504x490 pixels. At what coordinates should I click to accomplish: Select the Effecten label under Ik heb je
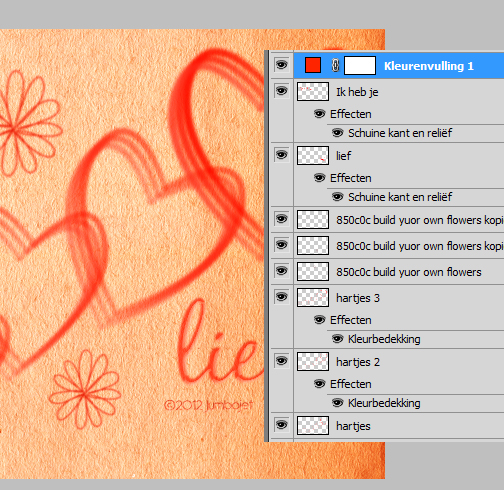[351, 114]
